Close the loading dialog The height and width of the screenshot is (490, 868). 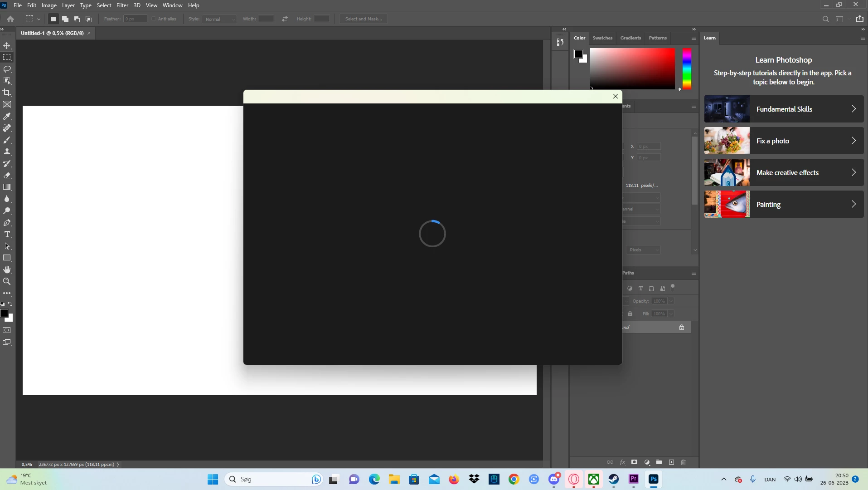click(x=616, y=96)
